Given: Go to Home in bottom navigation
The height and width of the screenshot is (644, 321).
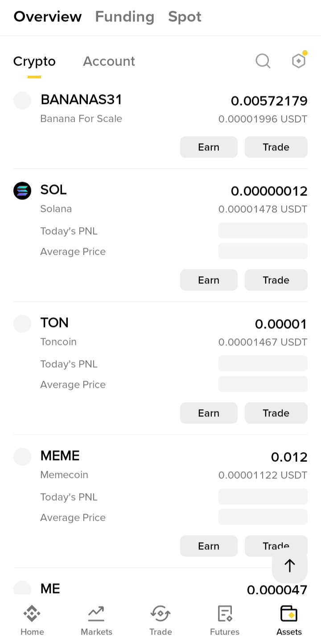Looking at the screenshot, I should (x=32, y=620).
